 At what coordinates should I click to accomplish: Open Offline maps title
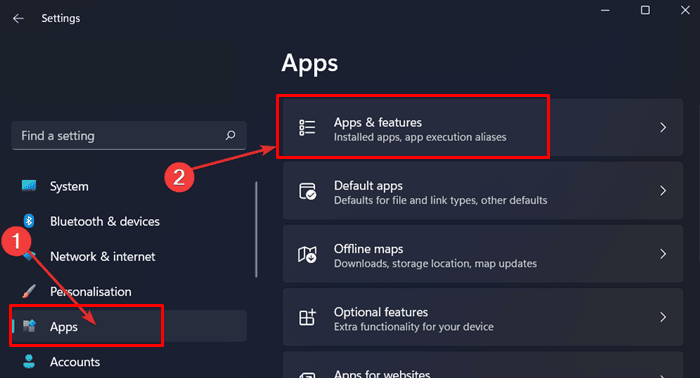tap(368, 249)
